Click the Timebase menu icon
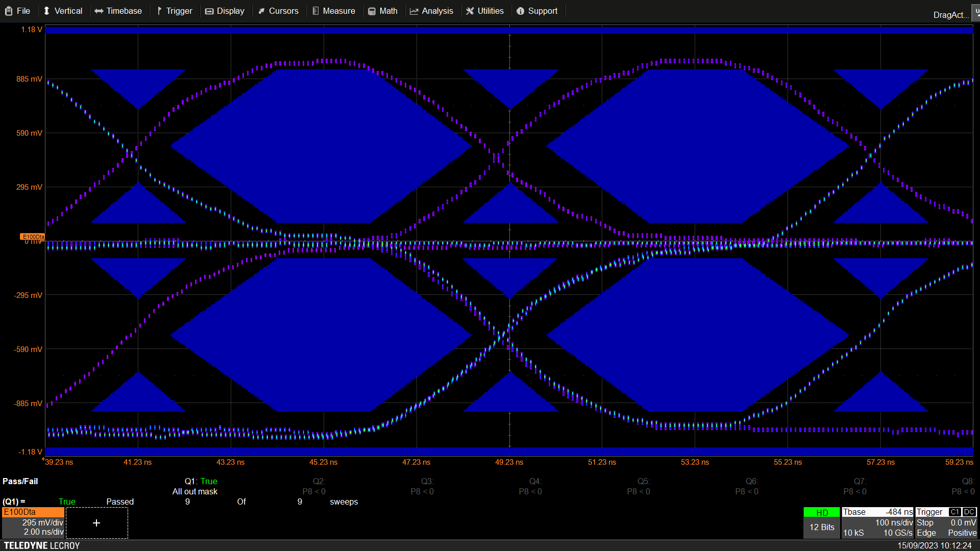This screenshot has width=980, height=551. tap(99, 11)
